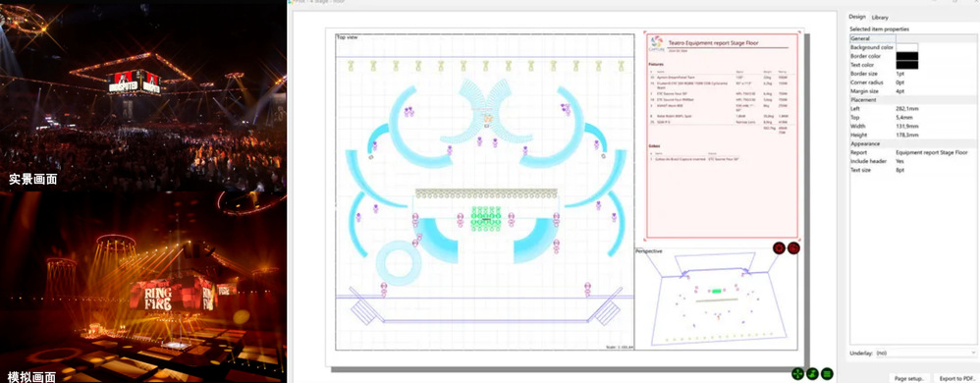Toggle the Include header value Yes
980x383 pixels.
[x=900, y=161]
